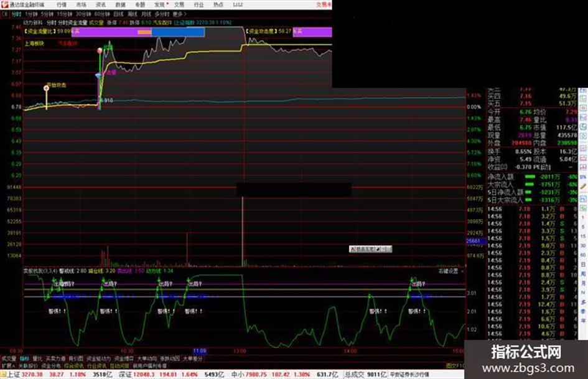Switch to the 日线 period
This screenshot has width=588, height=379.
[118, 14]
